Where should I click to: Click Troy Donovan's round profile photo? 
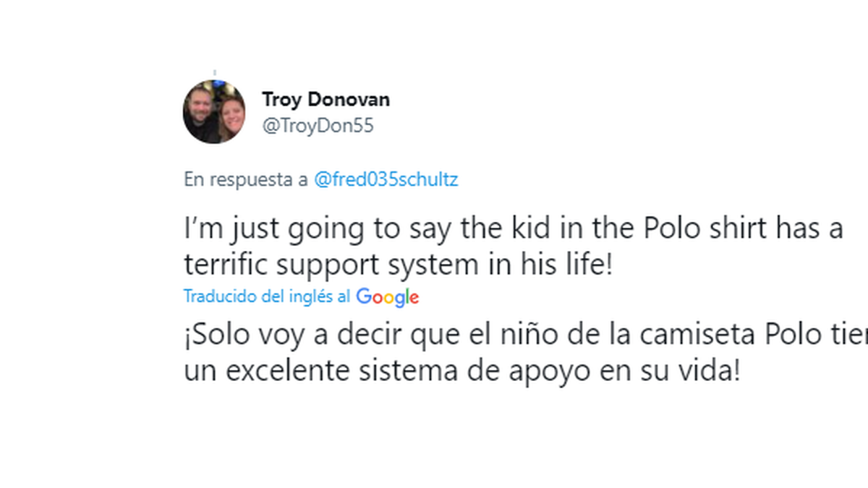click(x=214, y=112)
